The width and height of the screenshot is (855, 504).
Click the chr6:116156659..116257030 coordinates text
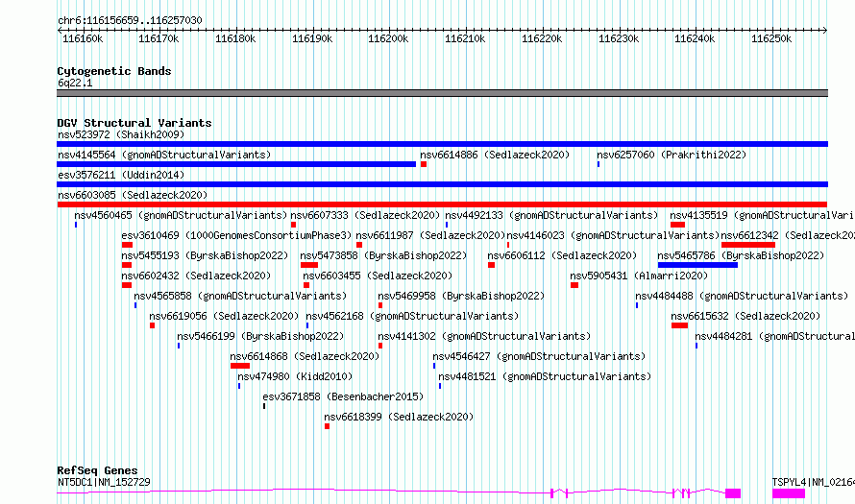tap(130, 20)
